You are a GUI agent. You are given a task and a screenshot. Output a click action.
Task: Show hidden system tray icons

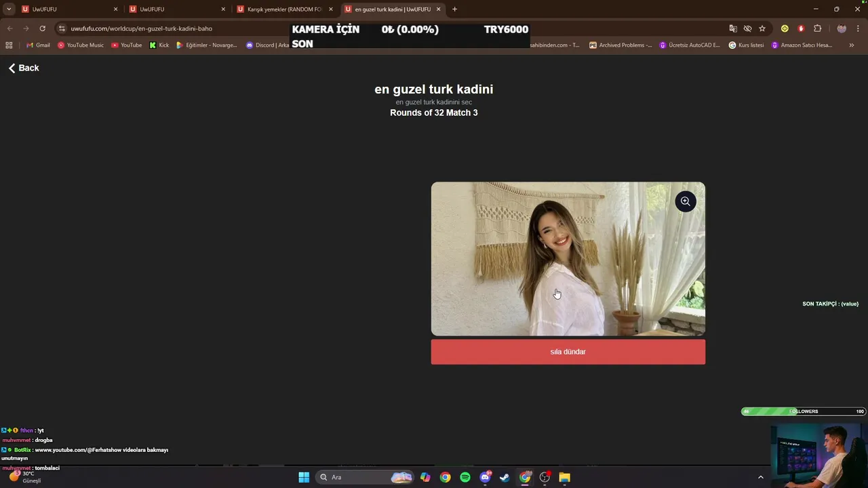(x=760, y=477)
